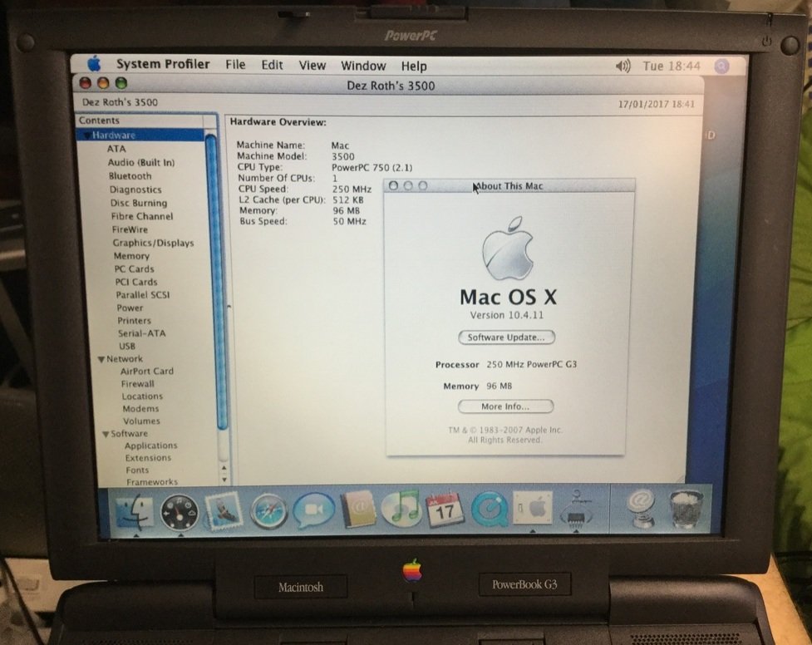Image resolution: width=812 pixels, height=645 pixels.
Task: Click the menu bar clock Tue 18:44
Action: point(672,66)
